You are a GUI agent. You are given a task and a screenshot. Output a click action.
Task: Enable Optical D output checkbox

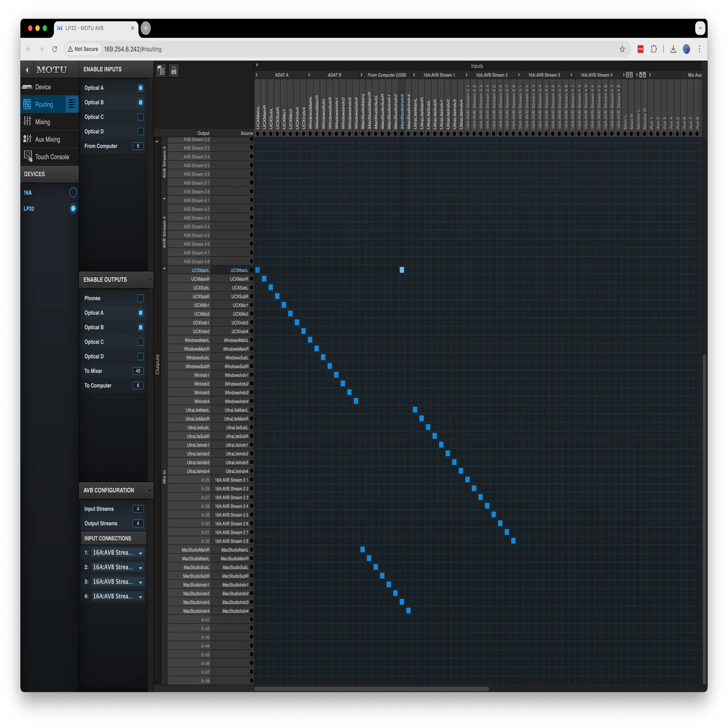pos(141,356)
